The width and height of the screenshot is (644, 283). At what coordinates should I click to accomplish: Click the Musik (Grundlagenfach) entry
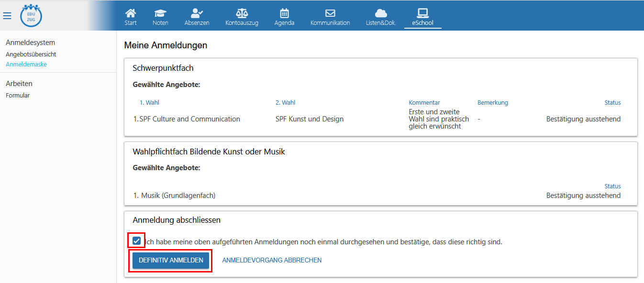[x=178, y=196]
